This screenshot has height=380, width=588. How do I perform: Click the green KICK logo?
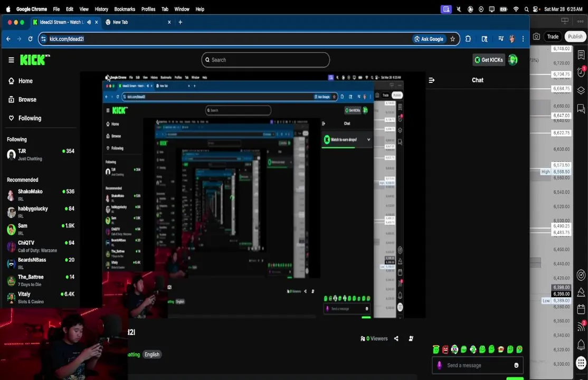[x=34, y=60]
